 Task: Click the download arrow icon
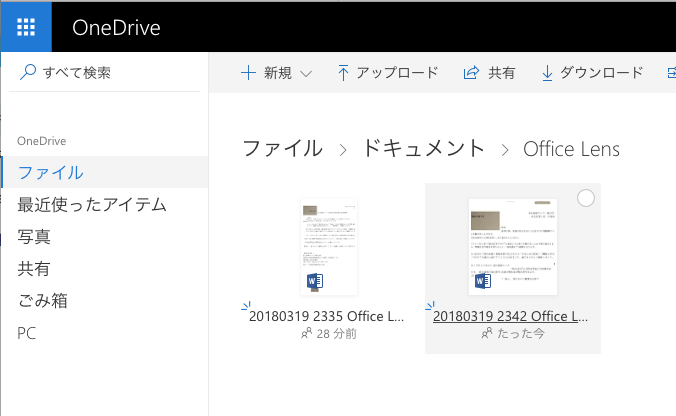(x=547, y=73)
